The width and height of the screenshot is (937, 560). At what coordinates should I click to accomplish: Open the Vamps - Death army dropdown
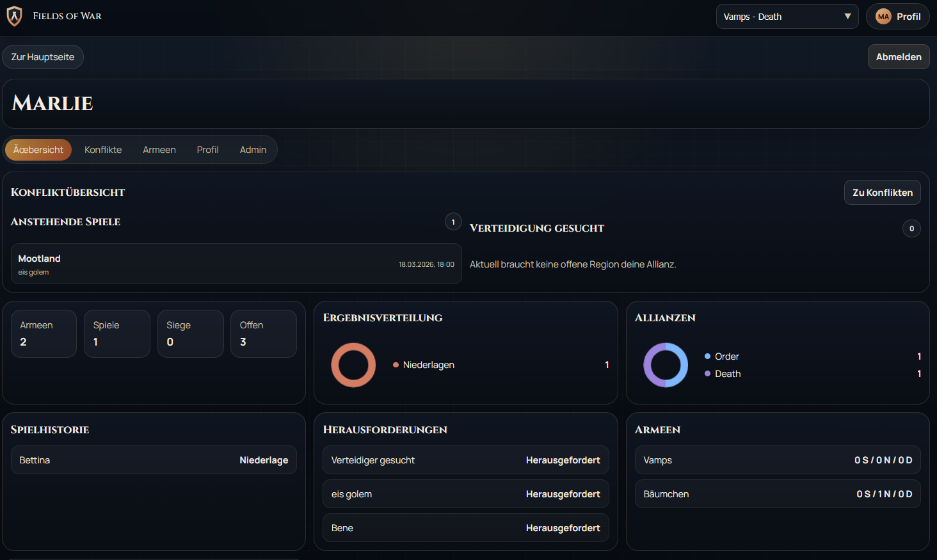pyautogui.click(x=786, y=17)
